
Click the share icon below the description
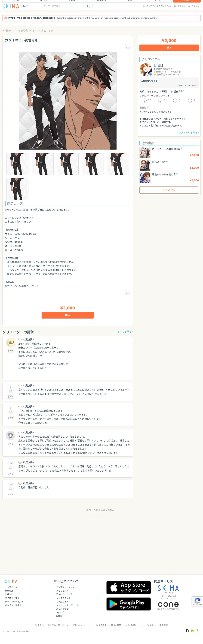pyautogui.click(x=128, y=292)
